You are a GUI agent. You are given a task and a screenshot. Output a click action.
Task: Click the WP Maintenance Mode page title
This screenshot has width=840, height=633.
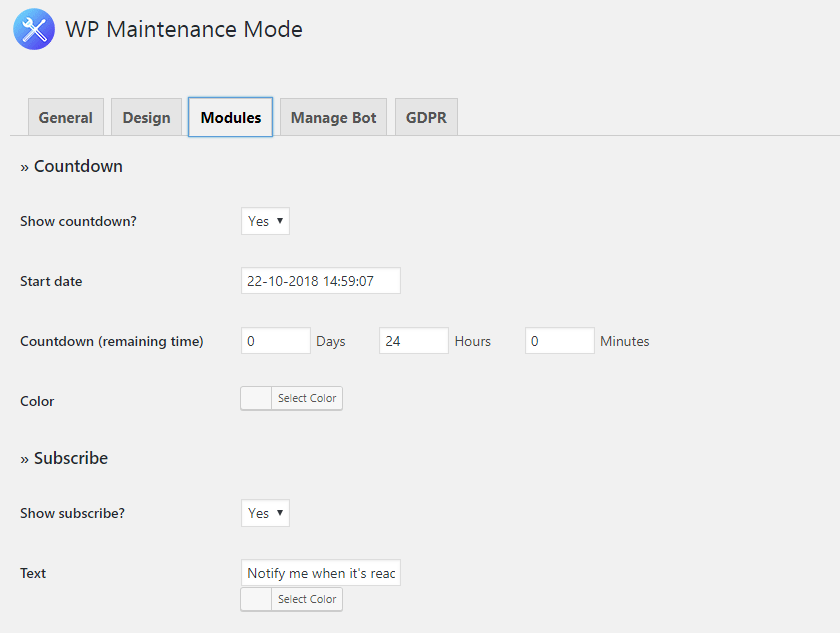tap(184, 30)
